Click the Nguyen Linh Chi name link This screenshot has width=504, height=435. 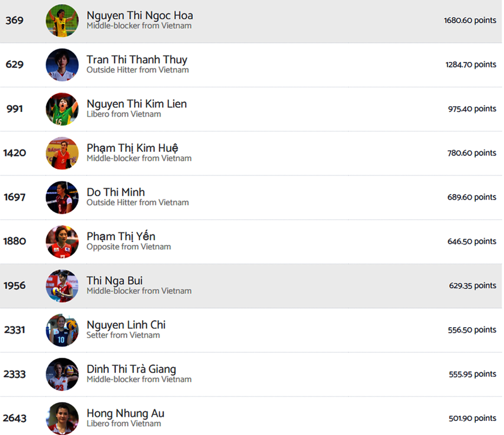point(126,325)
